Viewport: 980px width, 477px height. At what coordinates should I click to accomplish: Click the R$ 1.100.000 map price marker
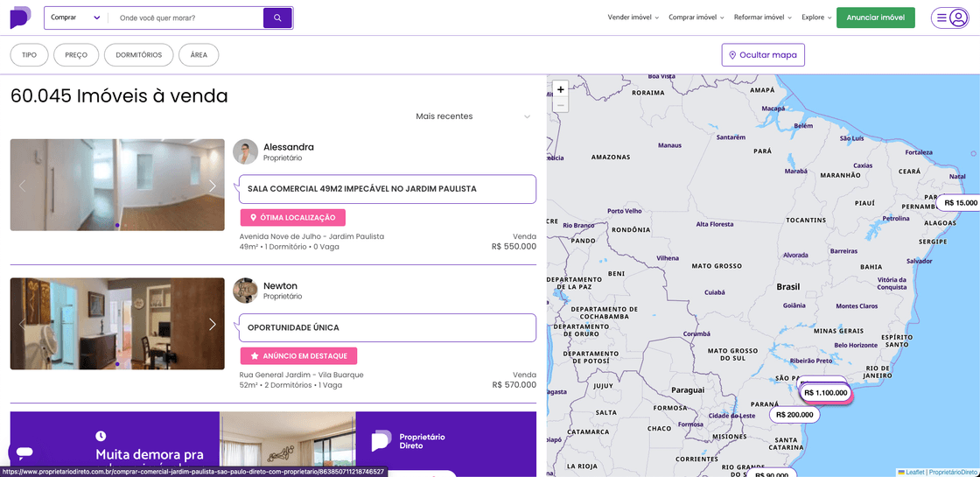tap(826, 393)
